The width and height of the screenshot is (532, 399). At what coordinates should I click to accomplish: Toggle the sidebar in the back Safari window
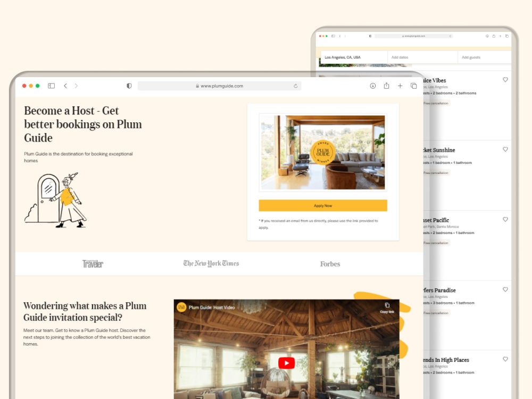(333, 36)
